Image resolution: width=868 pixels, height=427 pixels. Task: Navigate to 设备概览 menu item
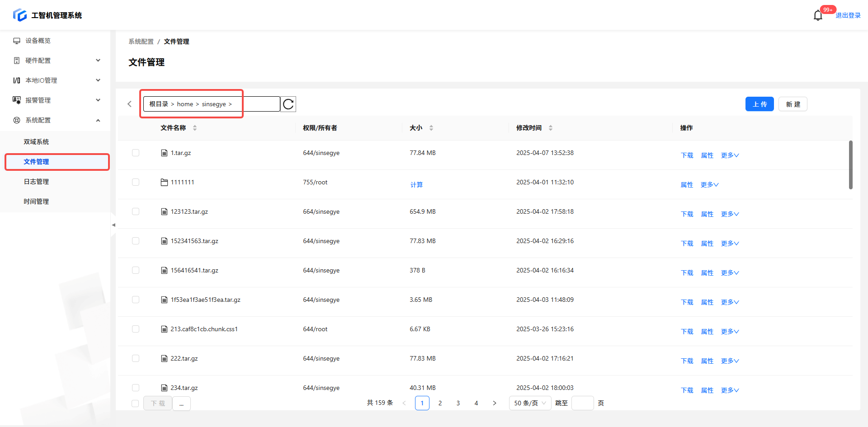[38, 41]
